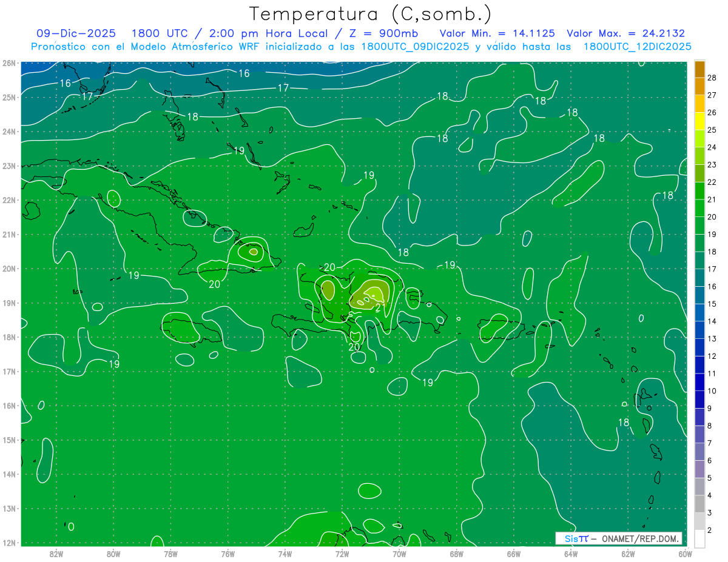
Task: Click the "Valor Max. = 24.2132" text
Action: pos(625,33)
